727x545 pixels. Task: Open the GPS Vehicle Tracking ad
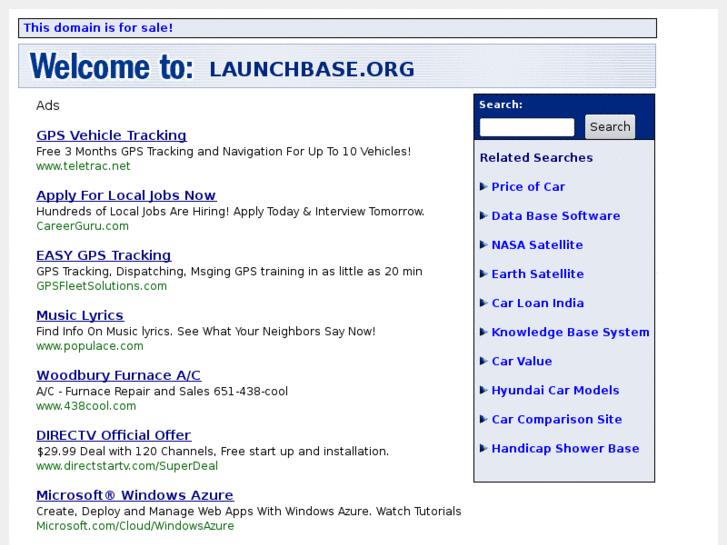111,135
